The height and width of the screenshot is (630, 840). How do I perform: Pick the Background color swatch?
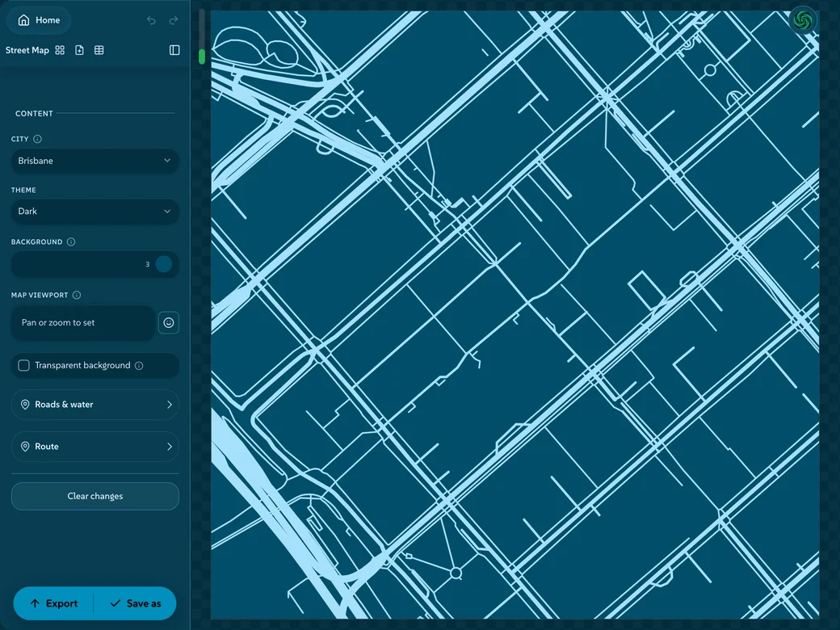pyautogui.click(x=164, y=264)
